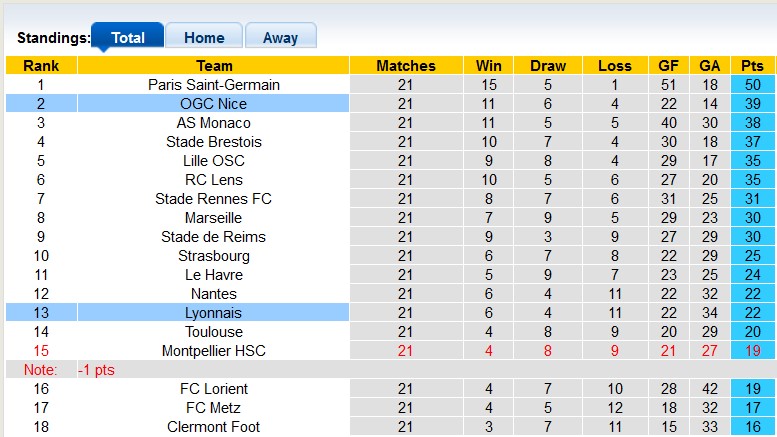This screenshot has width=777, height=437.
Task: Click RC Lens team link
Action: 214,180
